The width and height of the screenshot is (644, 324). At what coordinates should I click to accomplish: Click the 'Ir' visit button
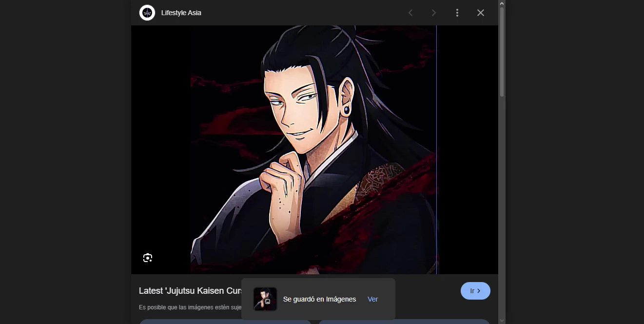(475, 291)
